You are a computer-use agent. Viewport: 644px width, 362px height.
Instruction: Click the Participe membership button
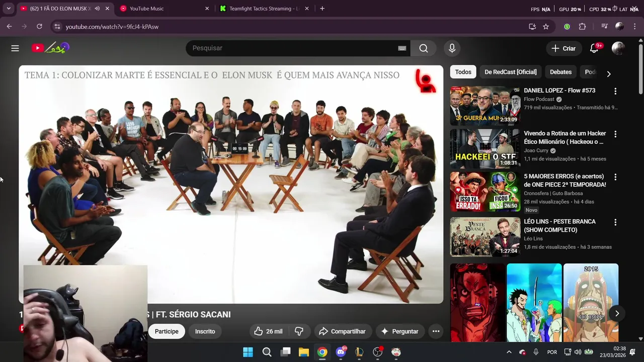point(167,331)
